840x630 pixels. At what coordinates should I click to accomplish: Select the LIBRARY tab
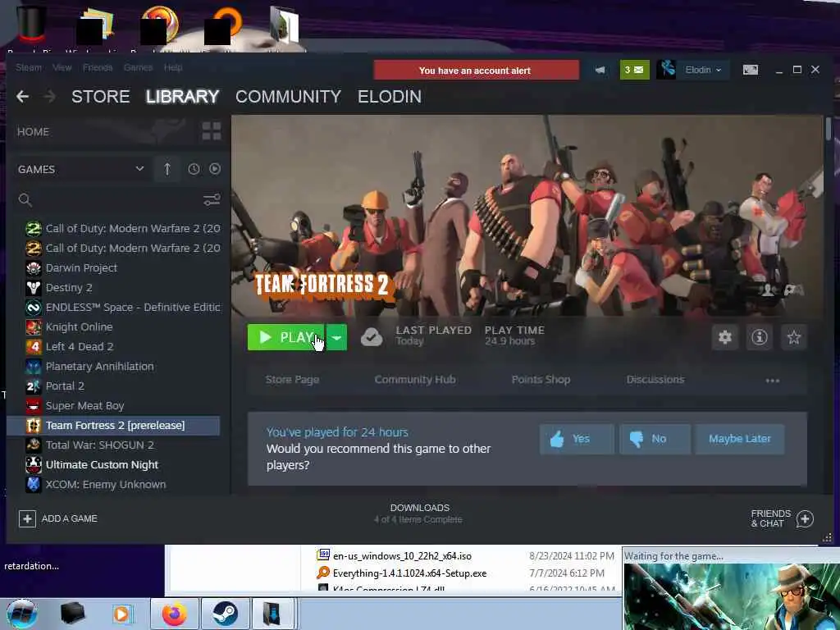[x=182, y=97]
